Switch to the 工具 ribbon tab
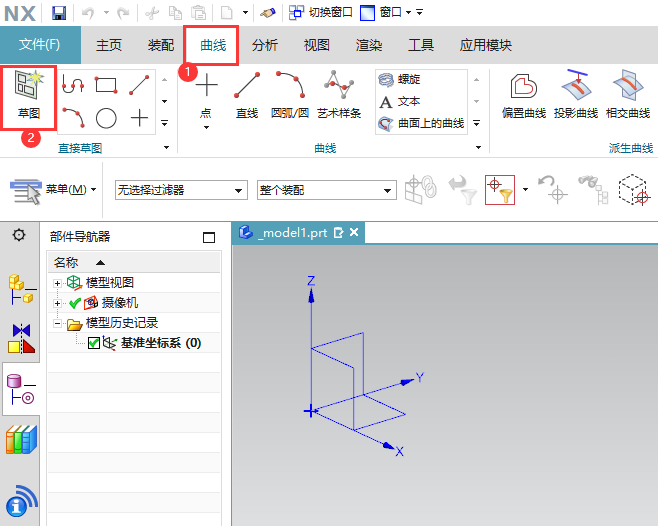658x526 pixels. coord(420,45)
